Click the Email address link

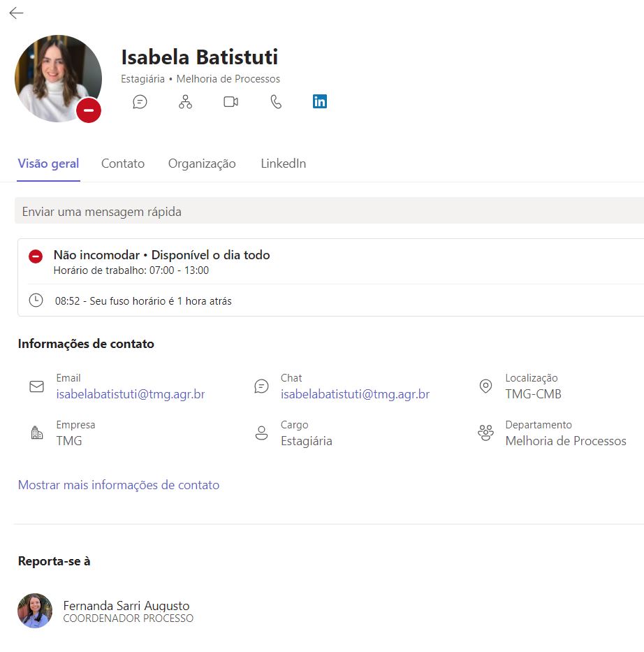[131, 394]
